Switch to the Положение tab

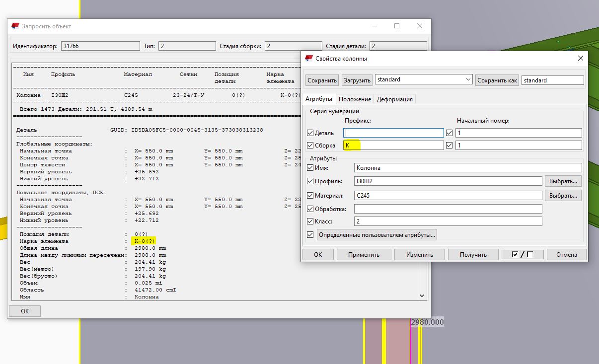(355, 99)
